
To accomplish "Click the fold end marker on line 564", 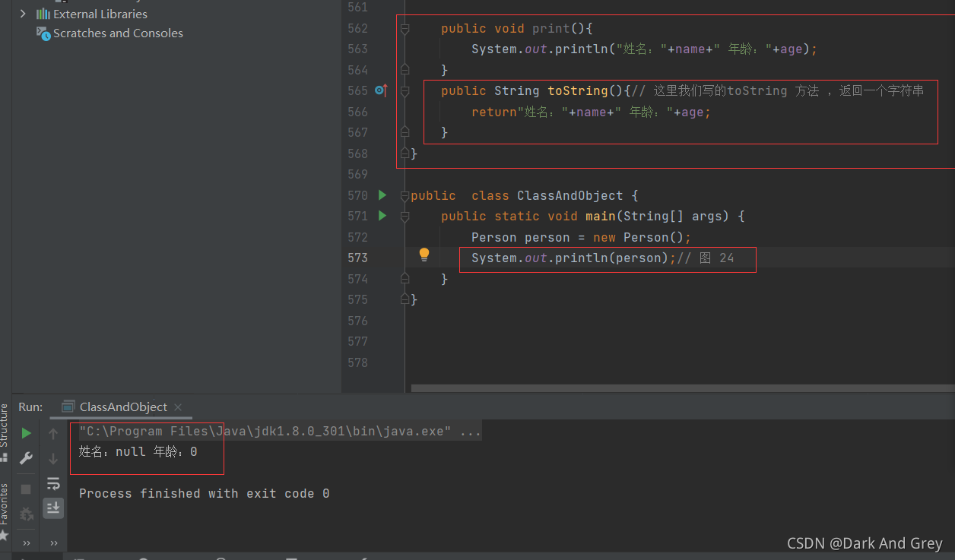I will pyautogui.click(x=405, y=70).
